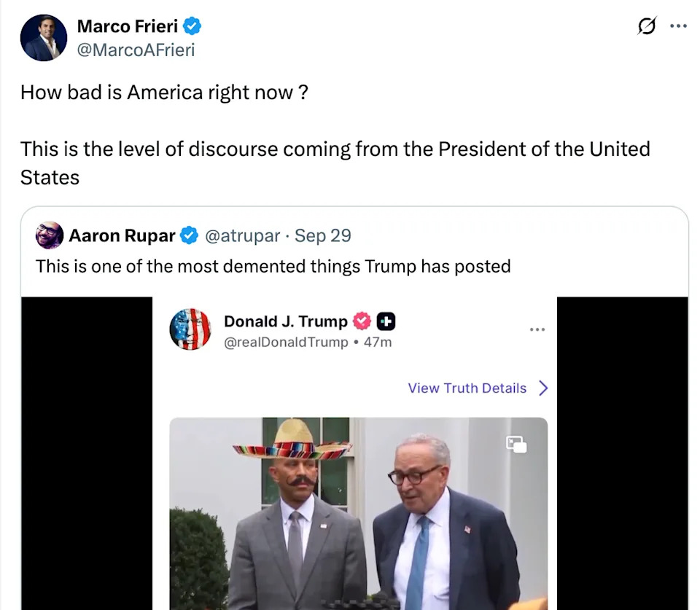
Task: Click Marco Frieri's profile avatar
Action: pyautogui.click(x=44, y=37)
